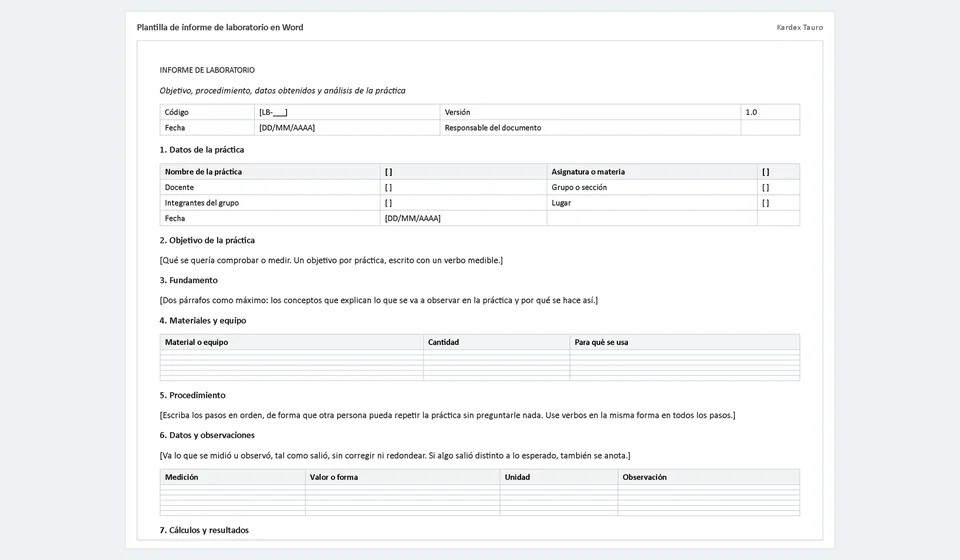Image resolution: width=960 pixels, height=560 pixels.
Task: Click the bracket field for Grupo o sección
Action: (778, 187)
